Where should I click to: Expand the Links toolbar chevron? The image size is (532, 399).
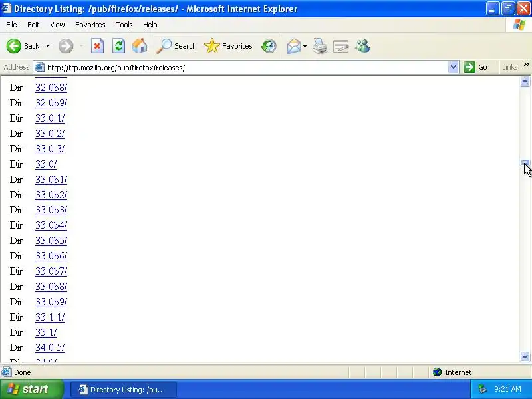[x=526, y=64]
